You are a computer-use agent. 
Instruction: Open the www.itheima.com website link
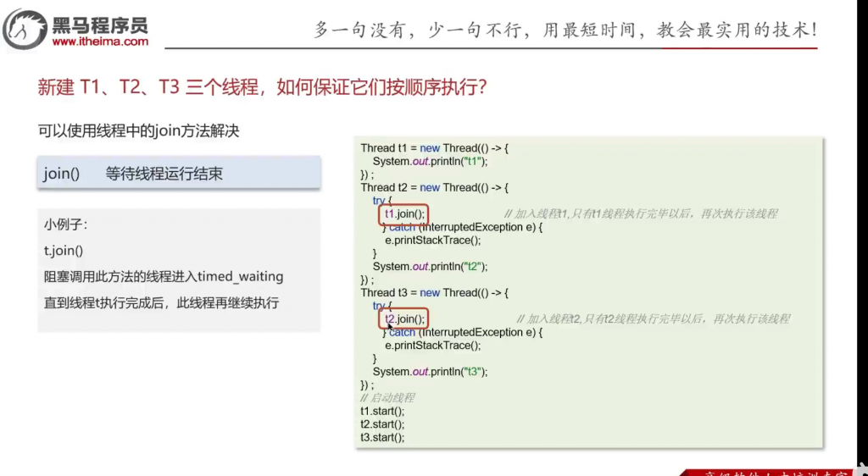pyautogui.click(x=100, y=42)
